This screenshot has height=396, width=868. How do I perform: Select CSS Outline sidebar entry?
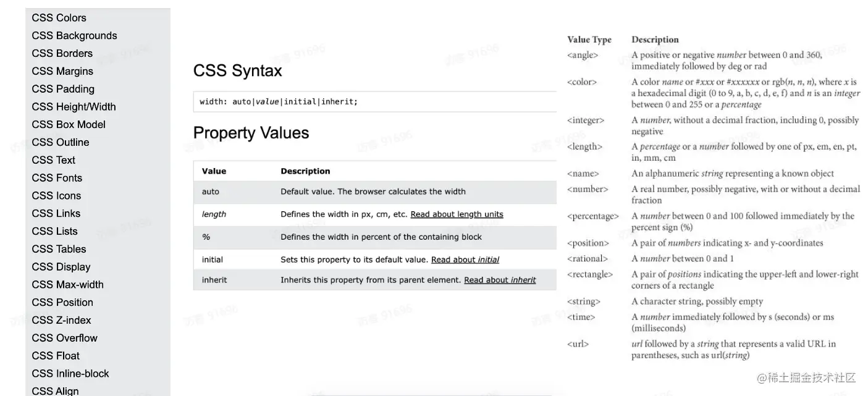[x=61, y=142]
